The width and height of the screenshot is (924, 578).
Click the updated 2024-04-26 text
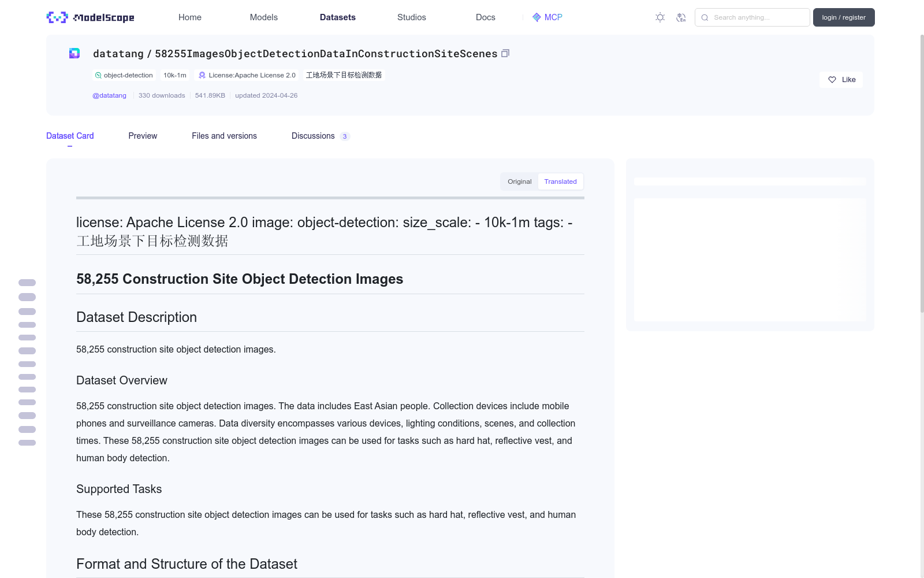266,95
